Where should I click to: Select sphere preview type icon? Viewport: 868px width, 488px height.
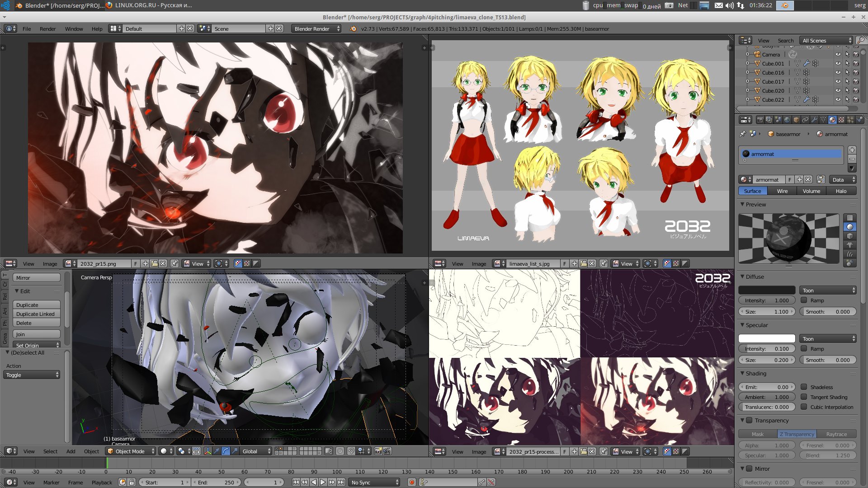click(850, 227)
